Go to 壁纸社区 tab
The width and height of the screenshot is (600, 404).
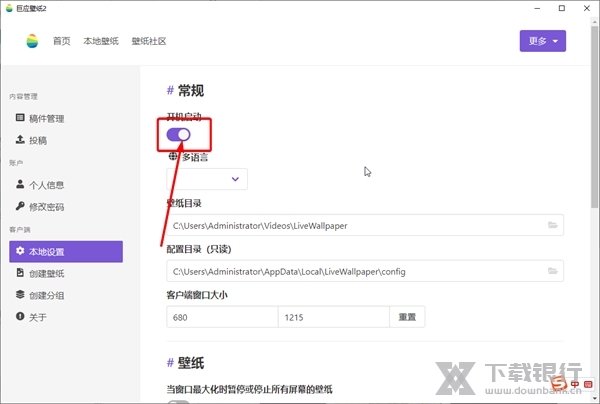[x=149, y=41]
